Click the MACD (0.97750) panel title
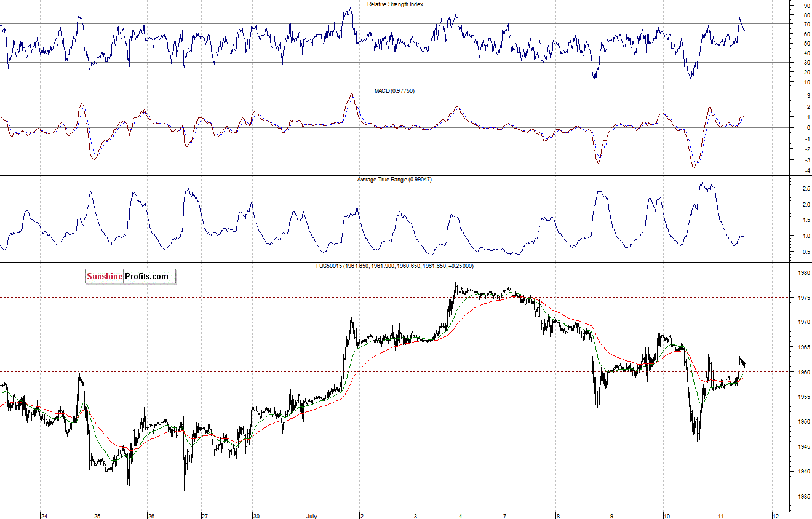 [x=394, y=91]
